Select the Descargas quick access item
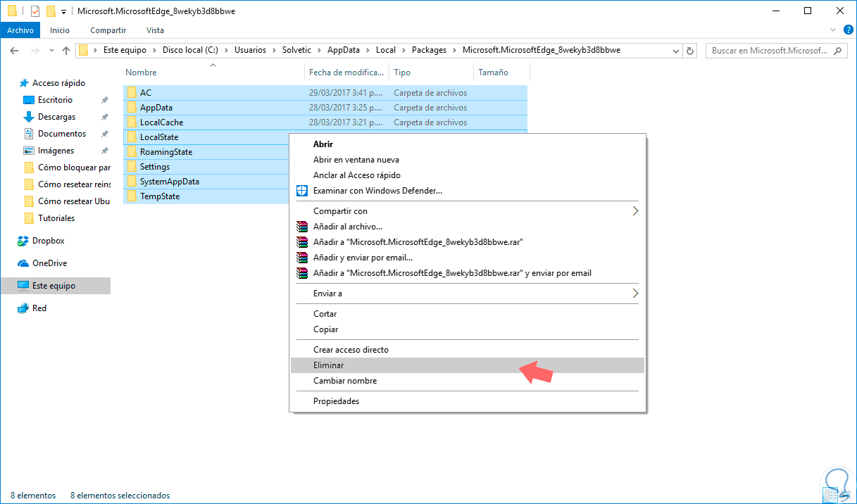Image resolution: width=857 pixels, height=504 pixels. tap(56, 117)
